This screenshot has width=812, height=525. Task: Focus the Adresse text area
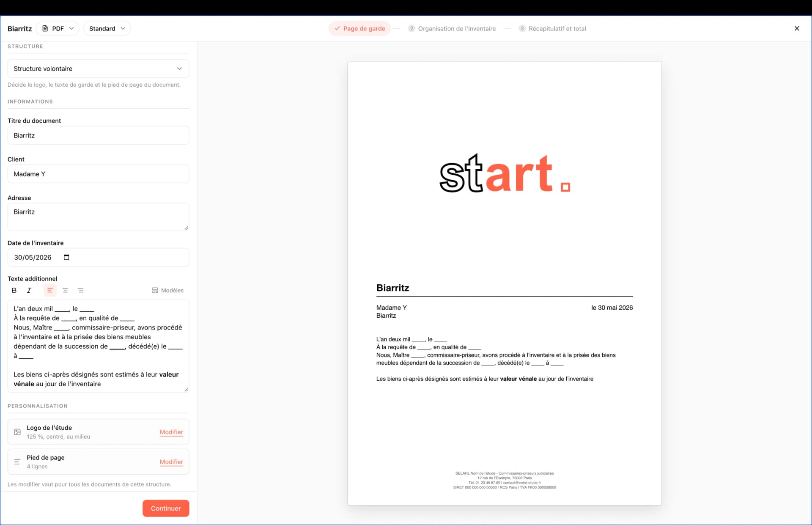pyautogui.click(x=98, y=217)
